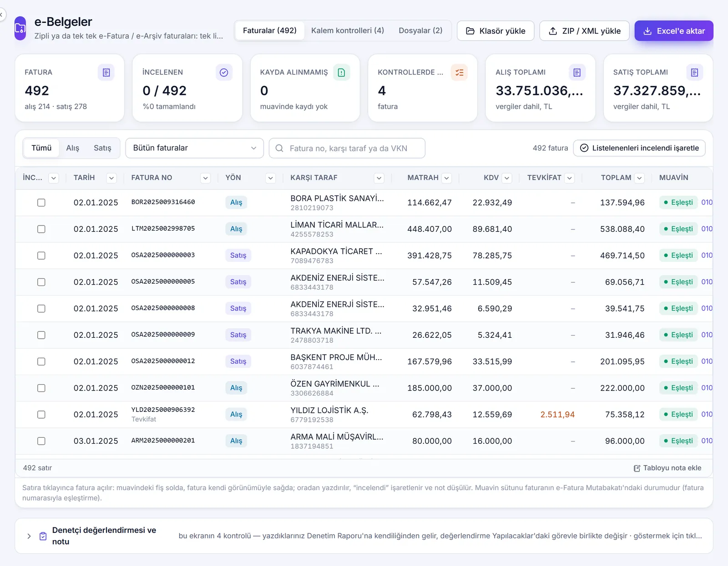
Task: Click the collapse arrow at the top-left edge
Action: pyautogui.click(x=1, y=15)
